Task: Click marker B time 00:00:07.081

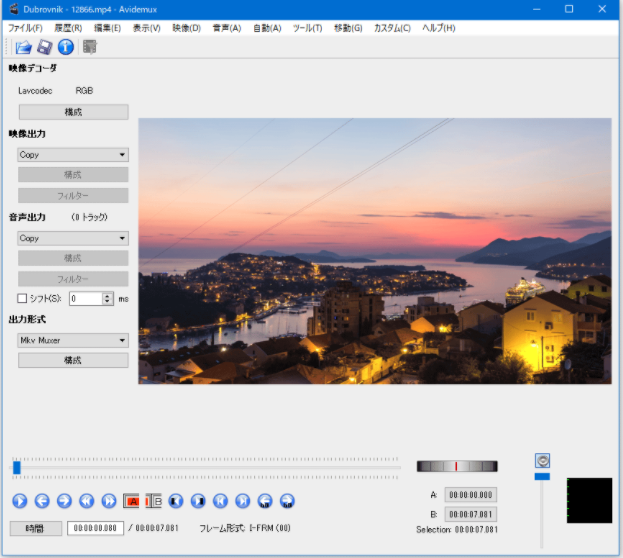Action: click(x=470, y=514)
